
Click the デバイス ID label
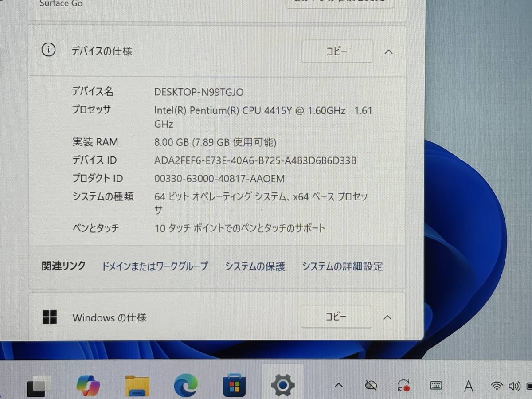[94, 160]
